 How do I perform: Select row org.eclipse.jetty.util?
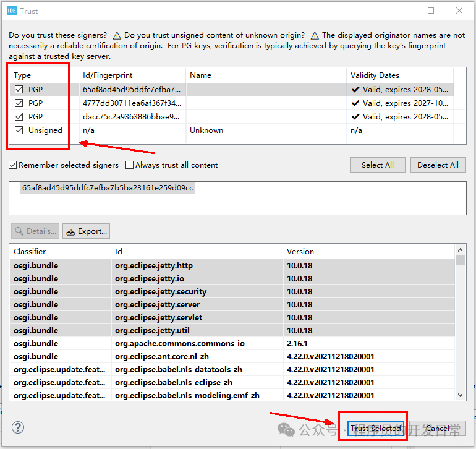click(x=232, y=330)
